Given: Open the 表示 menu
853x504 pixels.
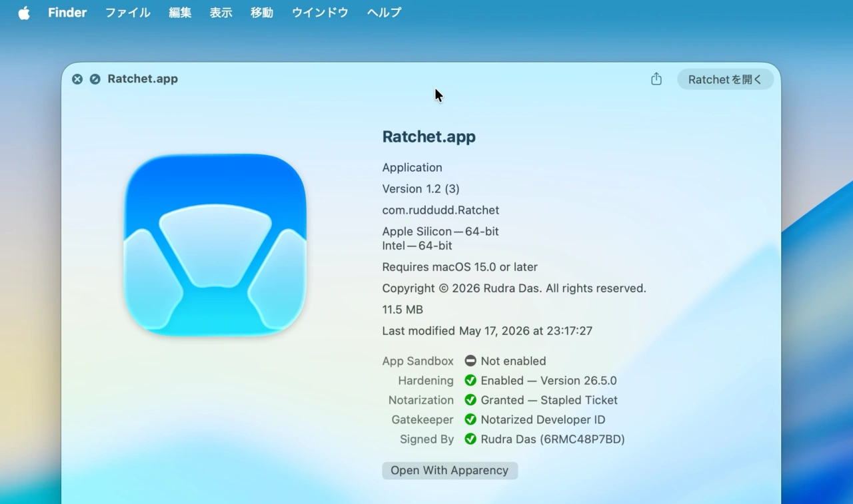Looking at the screenshot, I should [x=221, y=13].
